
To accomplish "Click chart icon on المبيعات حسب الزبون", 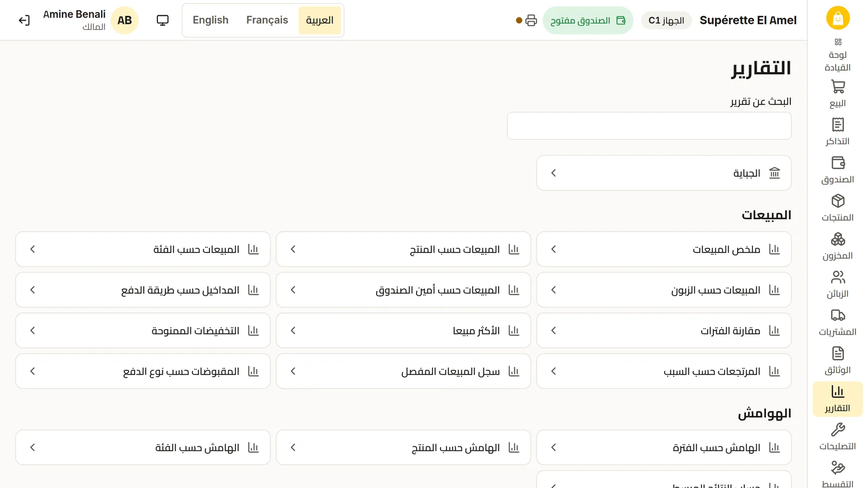I will [x=775, y=290].
